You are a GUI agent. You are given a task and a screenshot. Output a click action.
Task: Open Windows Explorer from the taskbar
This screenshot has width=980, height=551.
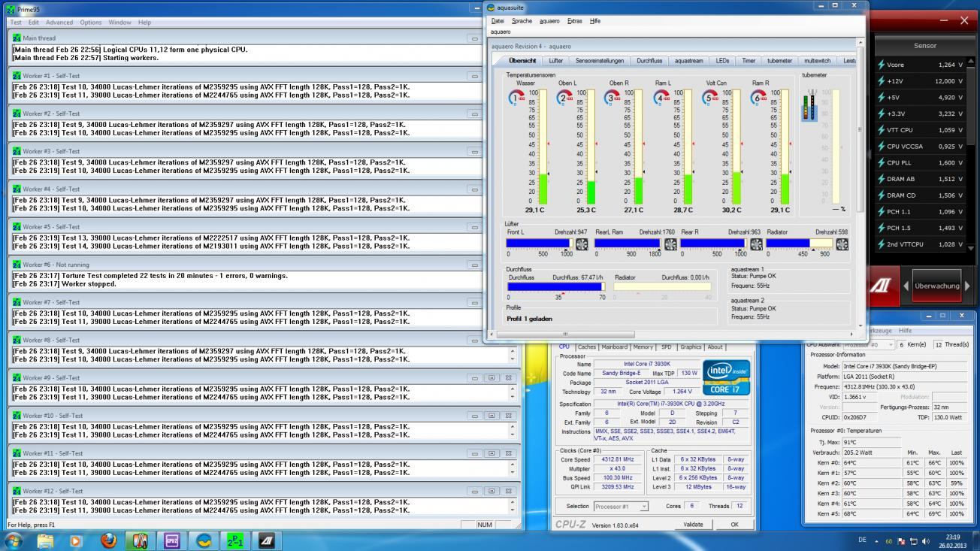tap(45, 540)
